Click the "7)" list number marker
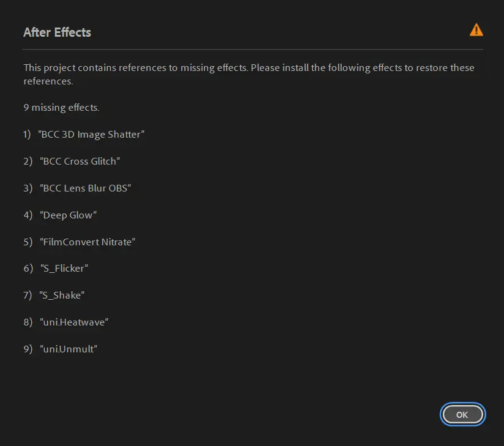 pos(28,295)
